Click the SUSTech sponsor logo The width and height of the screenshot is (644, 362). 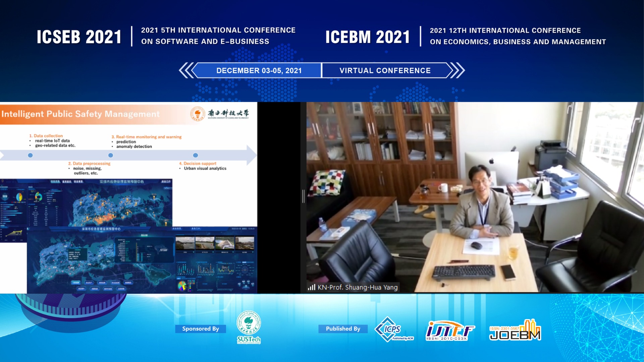pyautogui.click(x=249, y=327)
